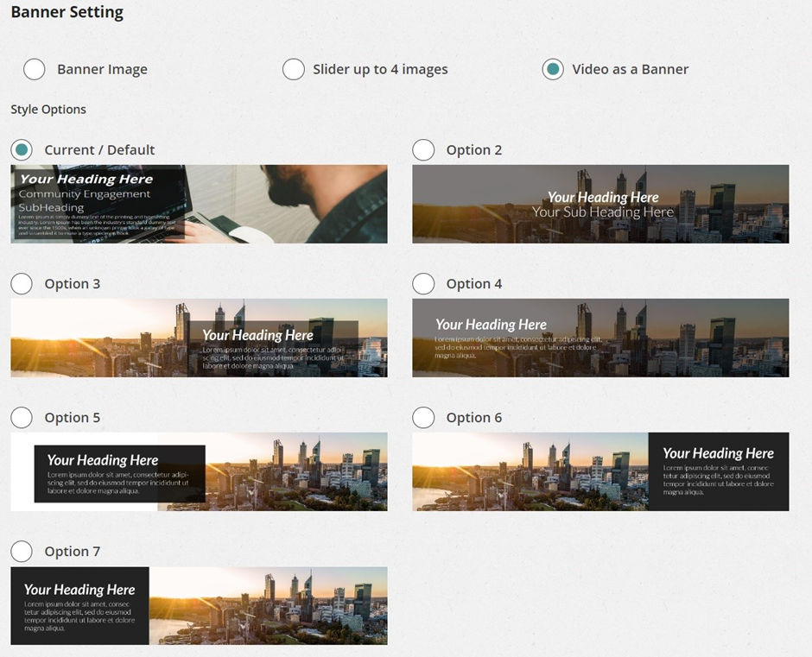Click the Option 2 centered heading preview image
This screenshot has width=812, height=657.
pyautogui.click(x=600, y=205)
